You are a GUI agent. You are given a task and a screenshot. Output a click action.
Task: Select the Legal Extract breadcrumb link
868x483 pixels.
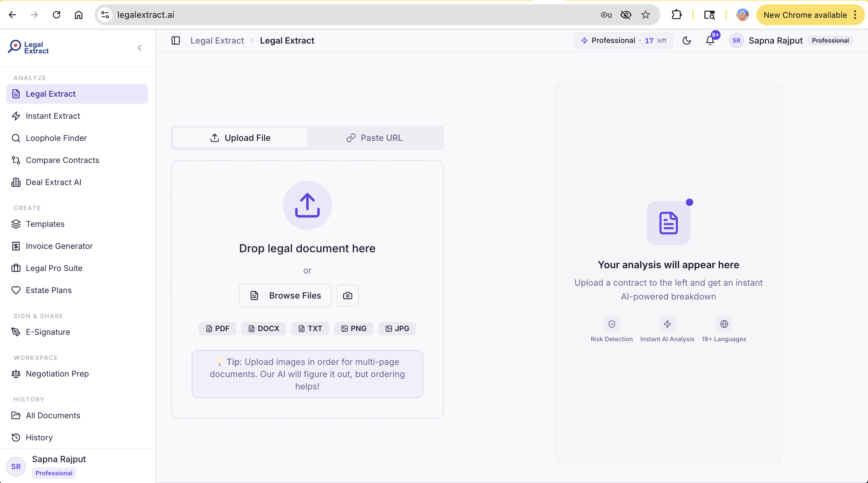click(x=217, y=41)
